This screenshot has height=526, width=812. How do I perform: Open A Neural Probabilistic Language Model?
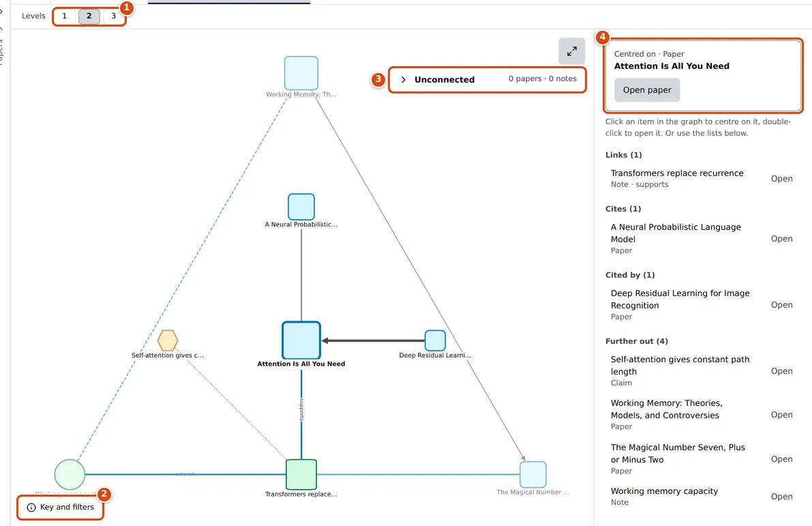781,239
